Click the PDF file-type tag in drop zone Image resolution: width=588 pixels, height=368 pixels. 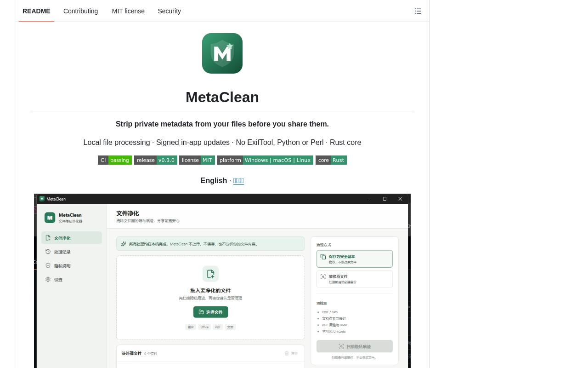[x=218, y=327]
